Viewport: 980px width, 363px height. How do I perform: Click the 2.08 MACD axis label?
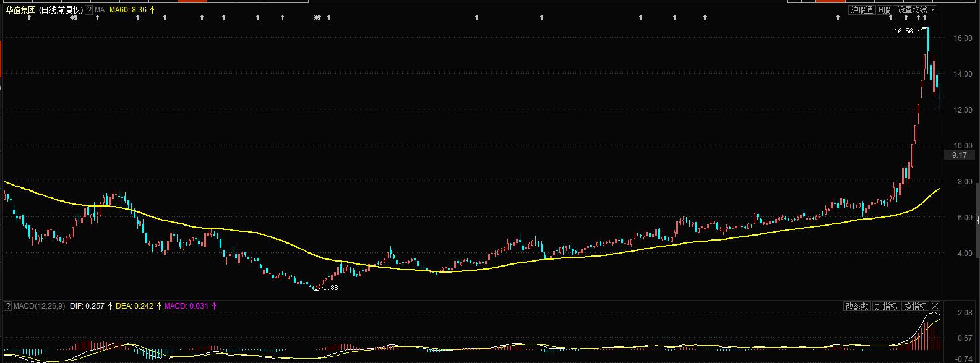point(964,314)
